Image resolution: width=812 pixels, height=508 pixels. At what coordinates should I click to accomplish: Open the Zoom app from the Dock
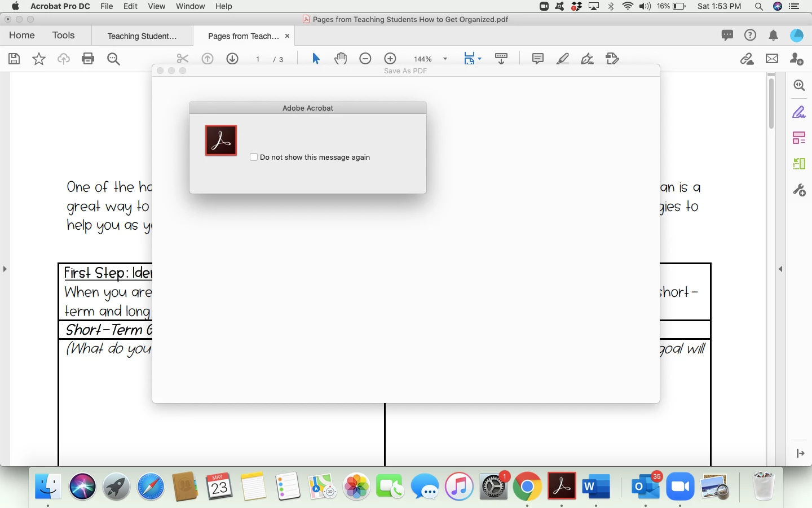(x=681, y=486)
